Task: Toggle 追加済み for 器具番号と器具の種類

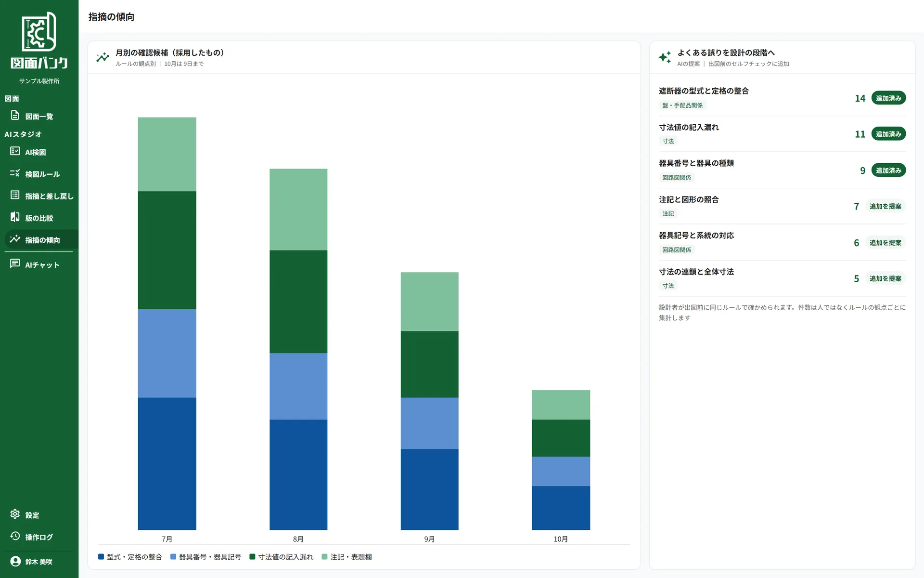Action: click(888, 171)
